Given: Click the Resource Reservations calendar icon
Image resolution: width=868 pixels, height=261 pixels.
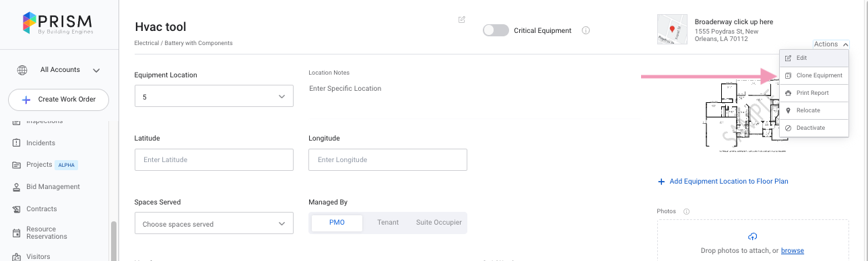Looking at the screenshot, I should tap(17, 233).
